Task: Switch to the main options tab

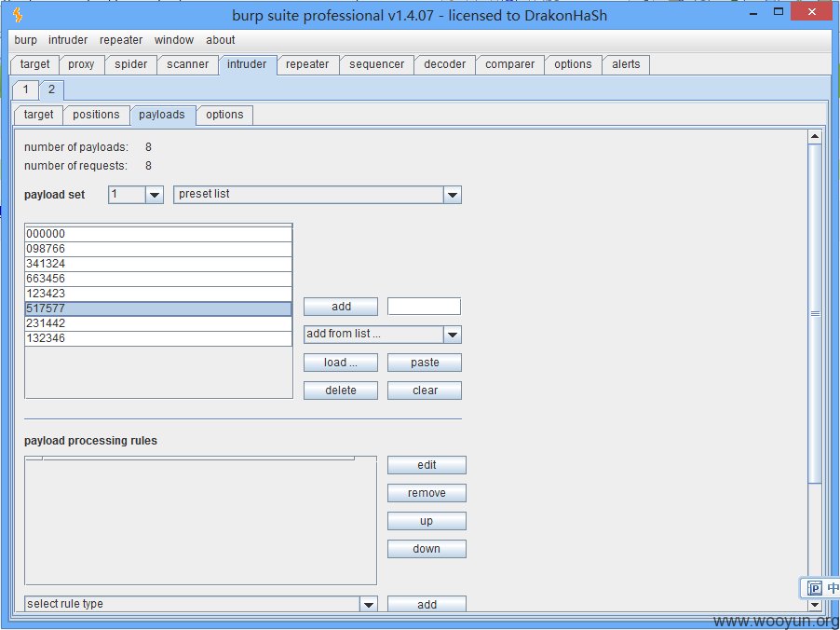Action: (573, 64)
